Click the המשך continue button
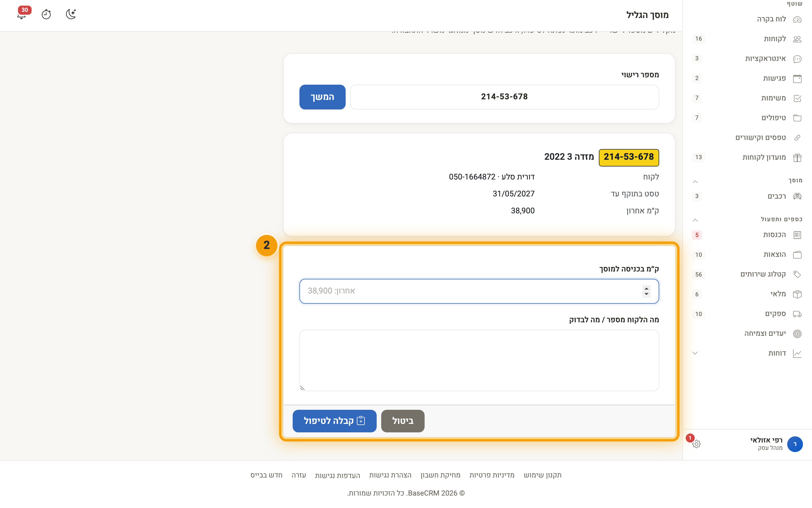The height and width of the screenshot is (508, 812). (322, 97)
